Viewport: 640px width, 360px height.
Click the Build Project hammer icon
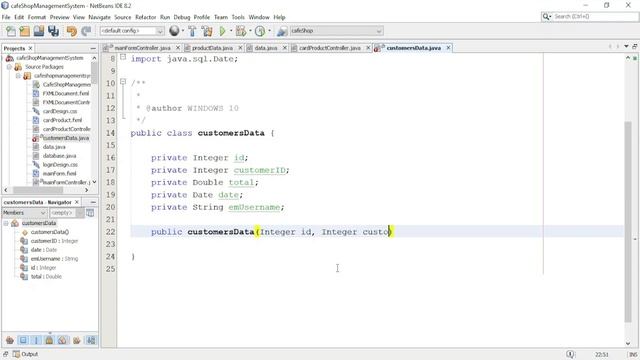coord(192,31)
